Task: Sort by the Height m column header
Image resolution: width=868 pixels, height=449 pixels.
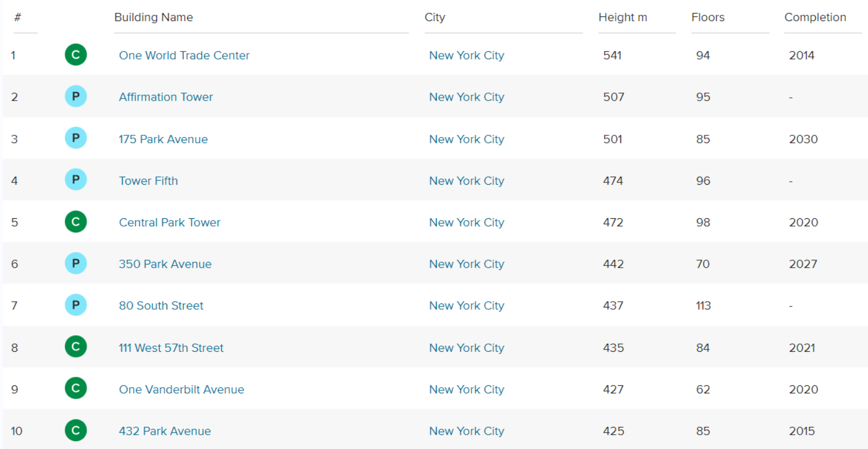Action: [x=622, y=18]
